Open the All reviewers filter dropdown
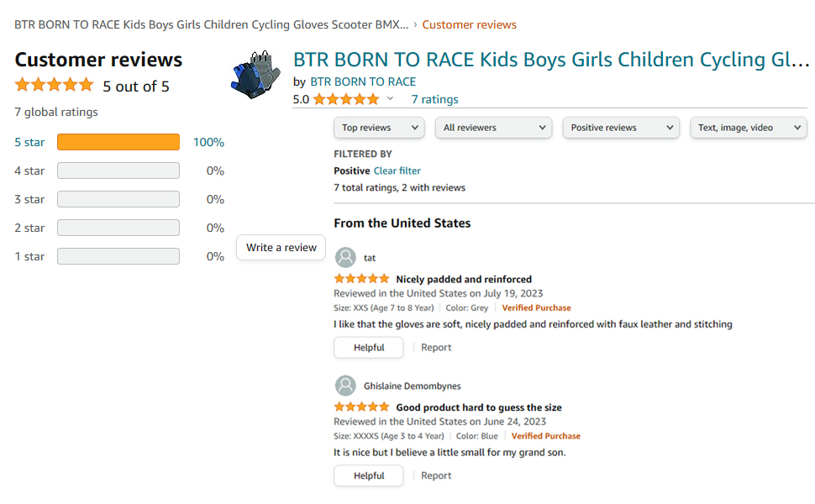This screenshot has width=815, height=504. click(x=493, y=128)
